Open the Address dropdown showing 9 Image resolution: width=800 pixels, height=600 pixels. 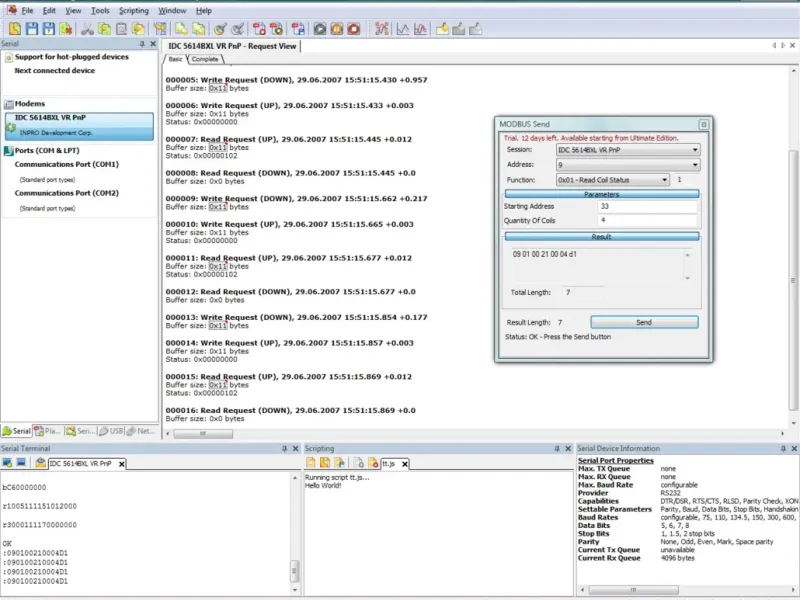pyautogui.click(x=695, y=165)
